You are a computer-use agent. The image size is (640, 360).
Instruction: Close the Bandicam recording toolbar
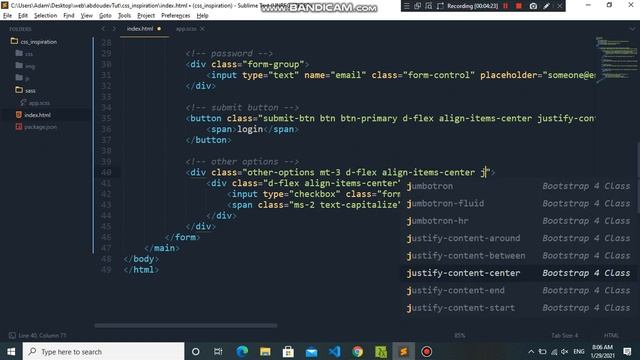coord(560,6)
